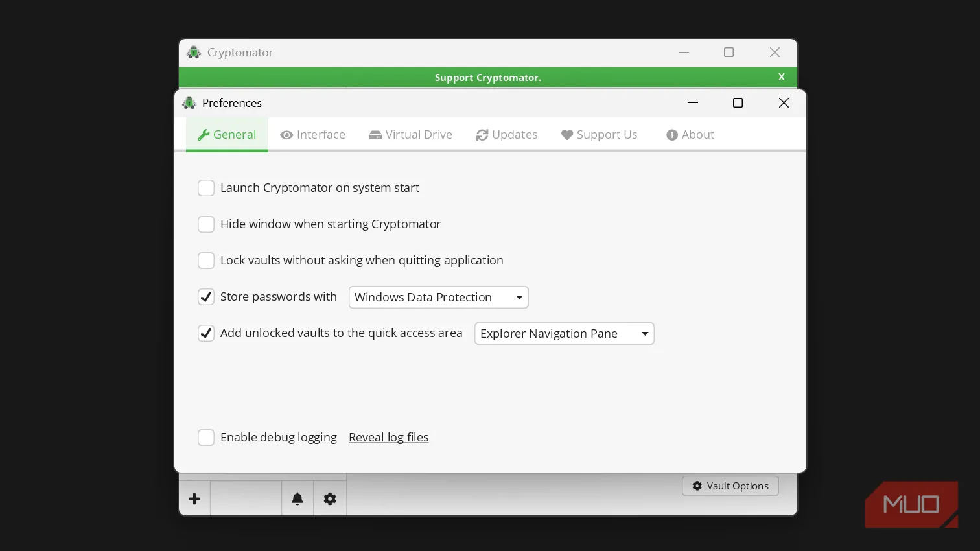This screenshot has height=551, width=980.
Task: Toggle debug logging on
Action: pyautogui.click(x=206, y=438)
